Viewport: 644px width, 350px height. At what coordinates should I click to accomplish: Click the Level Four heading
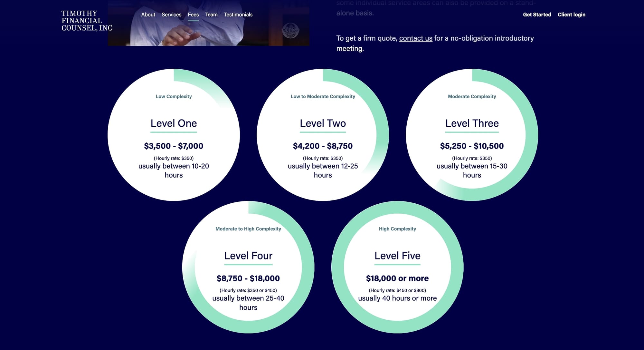coord(248,256)
